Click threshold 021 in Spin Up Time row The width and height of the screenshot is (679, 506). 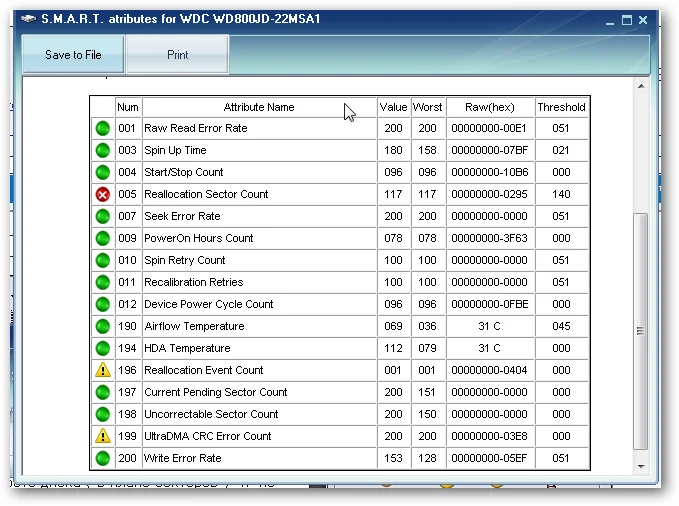[561, 150]
